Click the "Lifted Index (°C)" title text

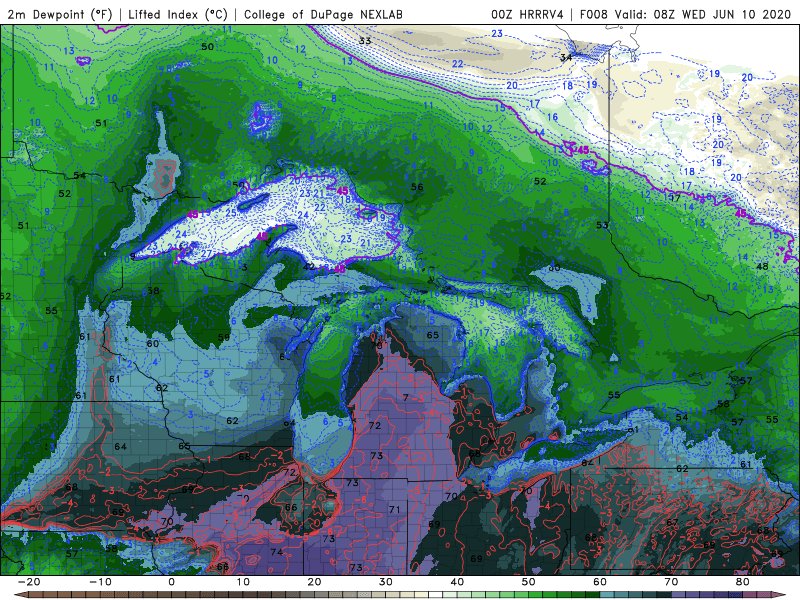click(178, 14)
